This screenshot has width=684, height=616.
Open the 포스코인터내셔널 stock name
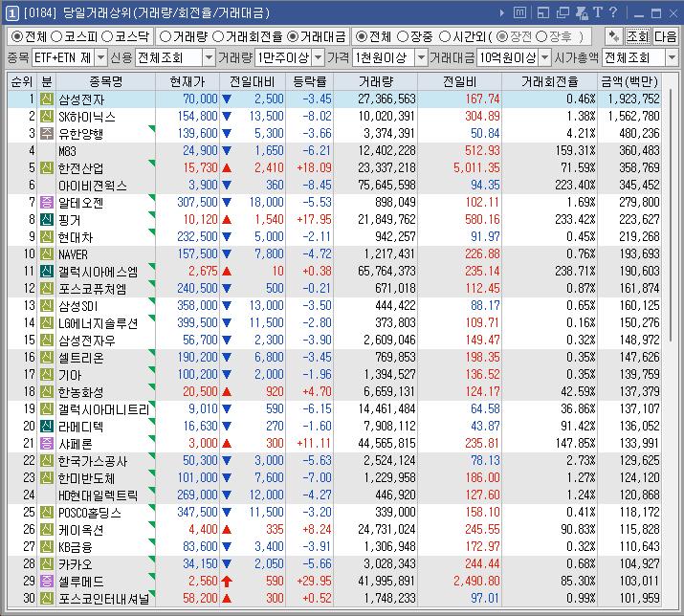click(x=104, y=598)
